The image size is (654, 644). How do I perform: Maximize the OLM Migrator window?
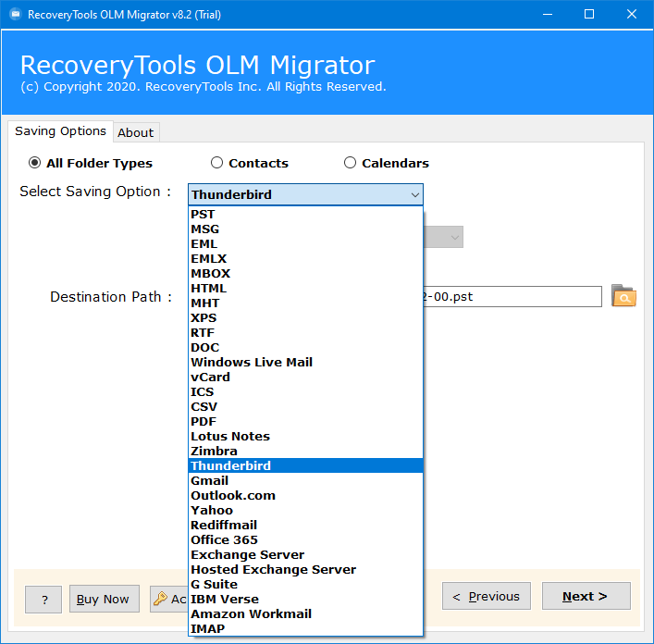[589, 14]
